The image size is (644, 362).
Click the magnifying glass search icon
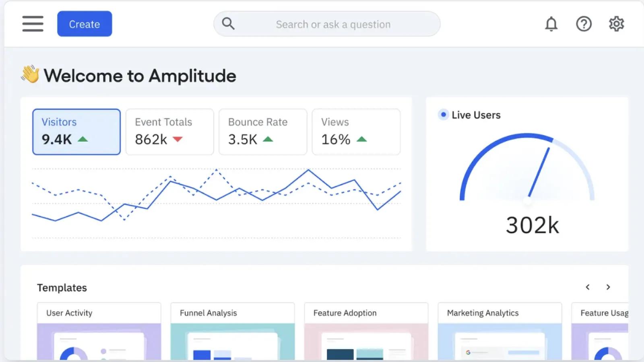pyautogui.click(x=228, y=24)
